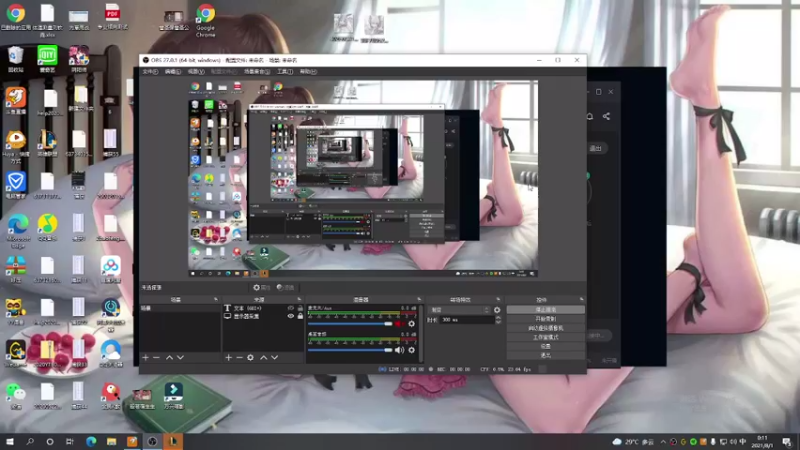The width and height of the screenshot is (800, 450).
Task: Toggle visibility of the text source
Action: click(x=291, y=308)
